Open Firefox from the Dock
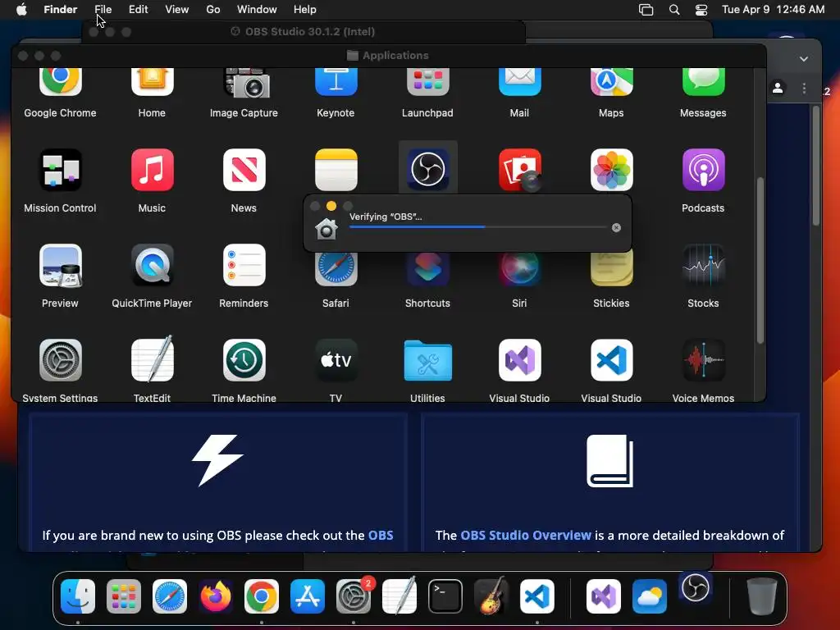Image resolution: width=840 pixels, height=630 pixels. coord(216,596)
